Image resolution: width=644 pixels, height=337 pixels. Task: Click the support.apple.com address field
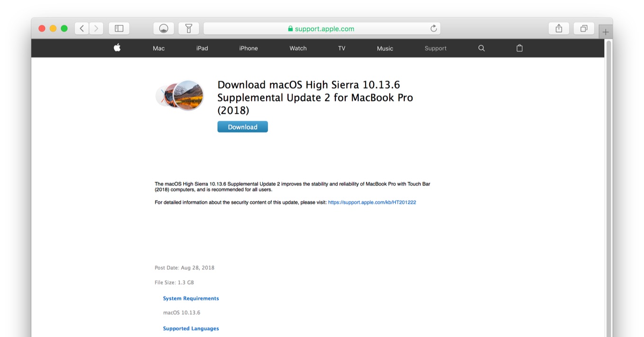[x=322, y=28]
